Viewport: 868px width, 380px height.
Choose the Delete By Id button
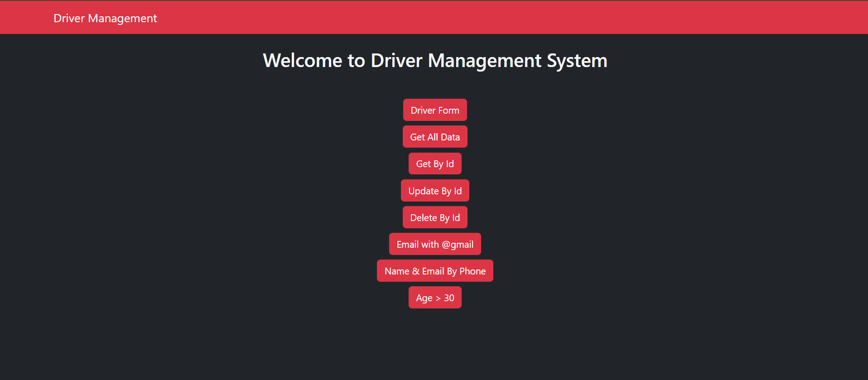434,217
